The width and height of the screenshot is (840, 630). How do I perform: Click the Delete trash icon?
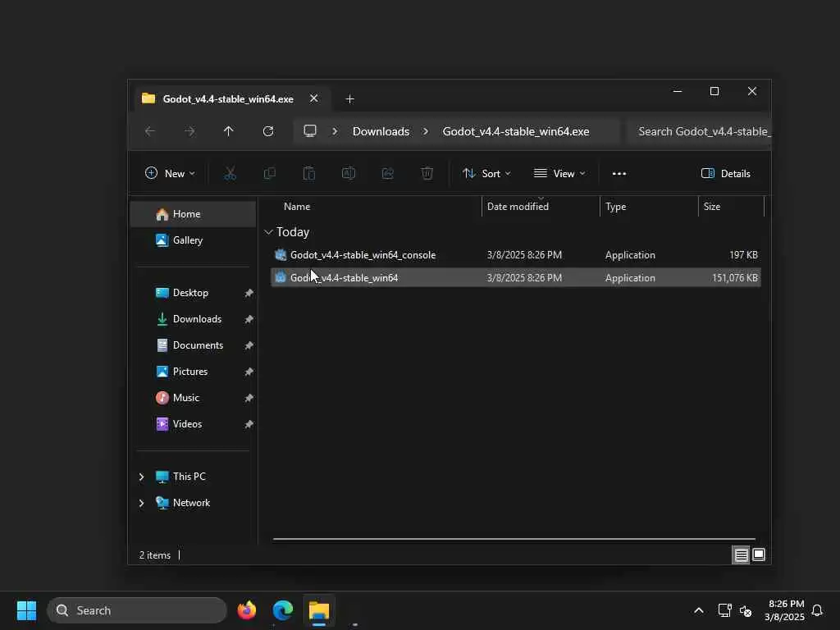click(x=427, y=173)
